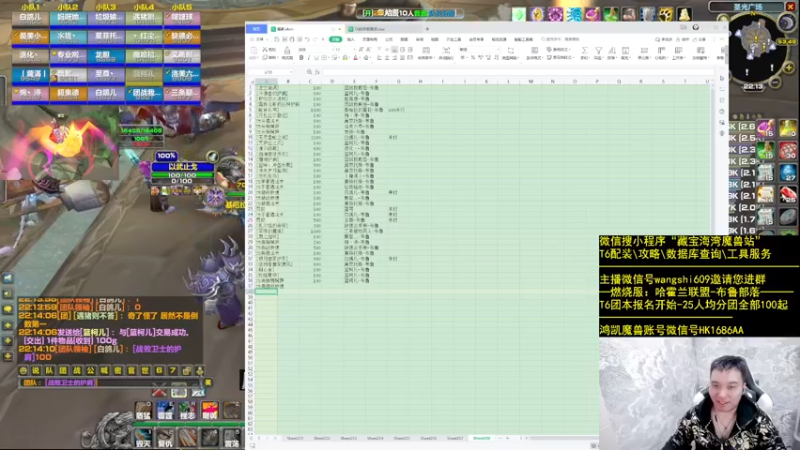Open the 文件 file menu dropdown
The image size is (800, 450).
click(x=261, y=39)
